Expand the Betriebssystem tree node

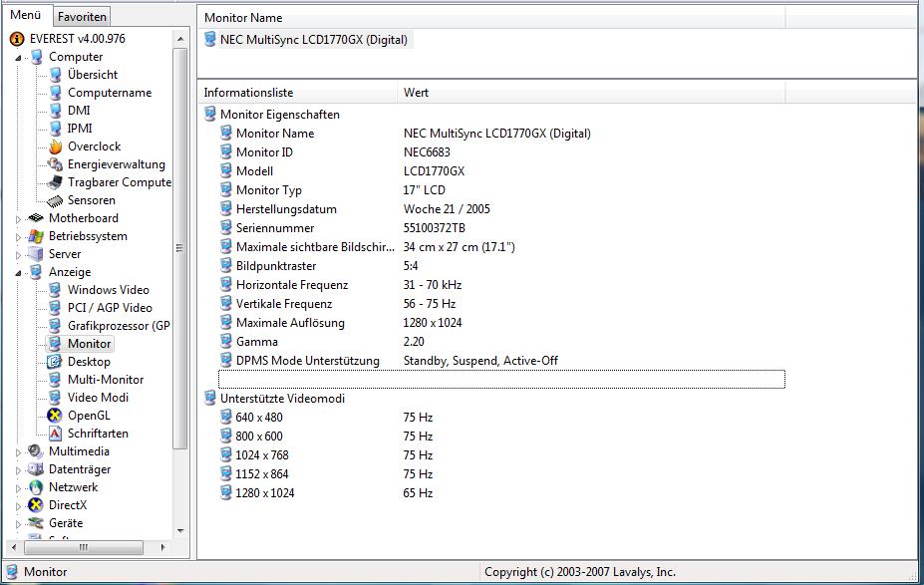(18, 237)
